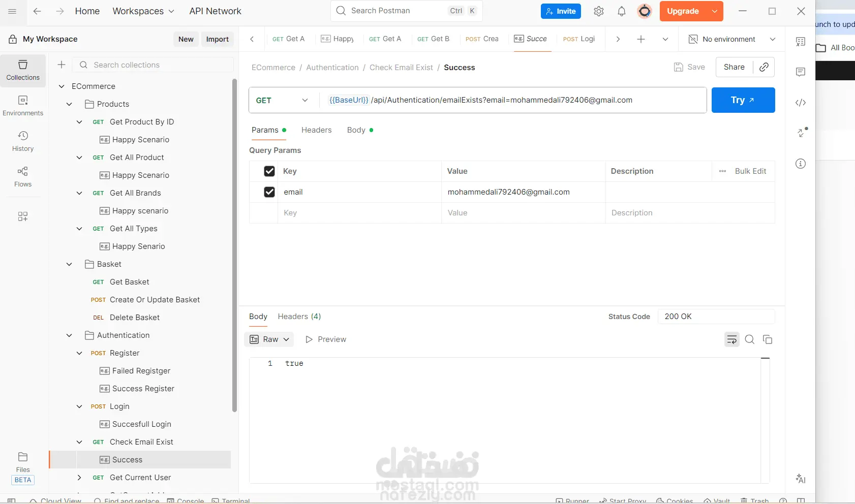This screenshot has height=504, width=855.
Task: Open the Workspaces dropdown
Action: (143, 11)
